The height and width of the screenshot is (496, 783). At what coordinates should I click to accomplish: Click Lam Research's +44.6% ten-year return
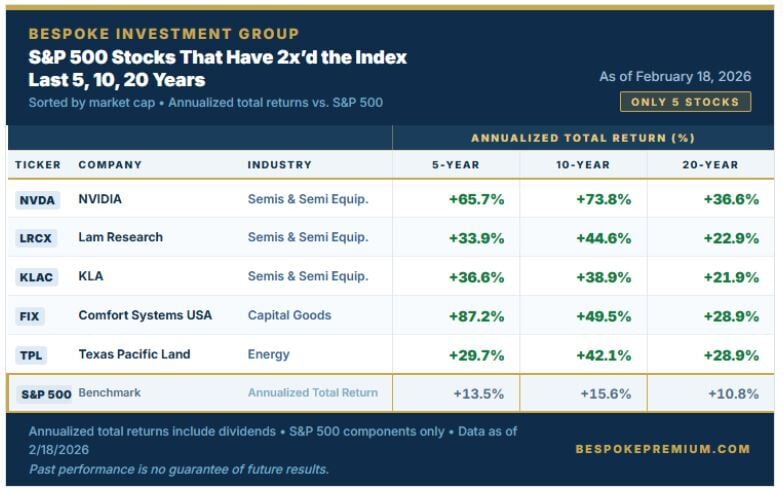tap(603, 238)
